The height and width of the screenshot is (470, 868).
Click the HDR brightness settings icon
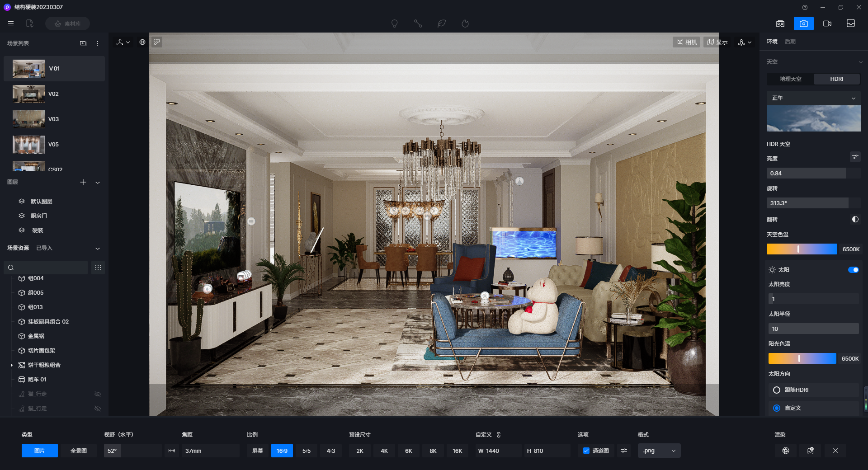tap(855, 157)
